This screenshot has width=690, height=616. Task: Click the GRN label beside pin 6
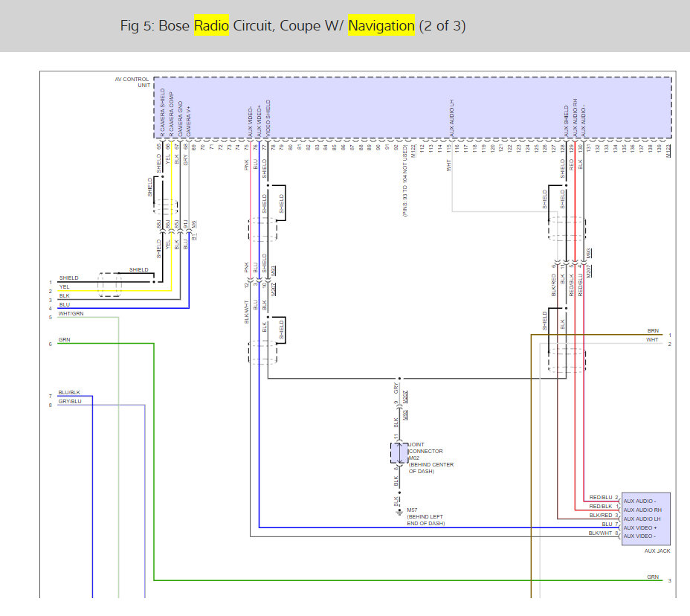[64, 339]
